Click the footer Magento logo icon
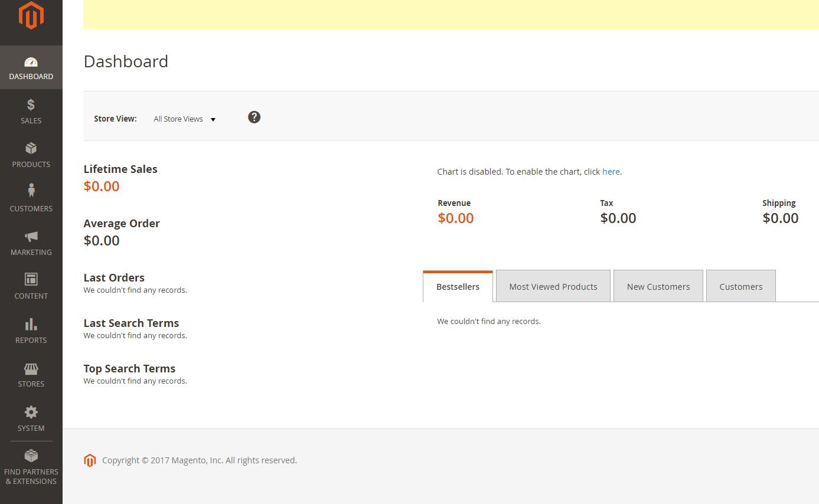 (x=90, y=460)
